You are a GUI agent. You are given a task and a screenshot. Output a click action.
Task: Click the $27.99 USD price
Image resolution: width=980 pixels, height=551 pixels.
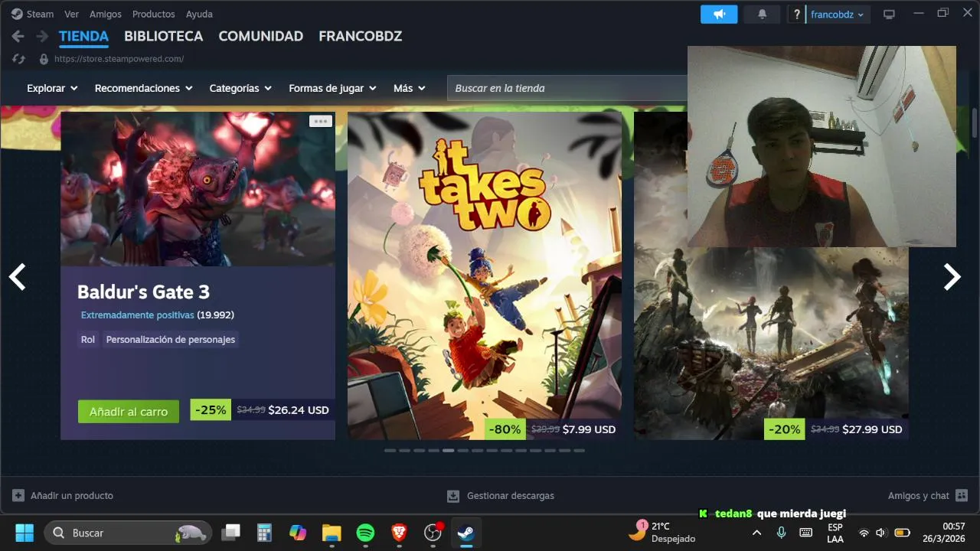pos(872,429)
